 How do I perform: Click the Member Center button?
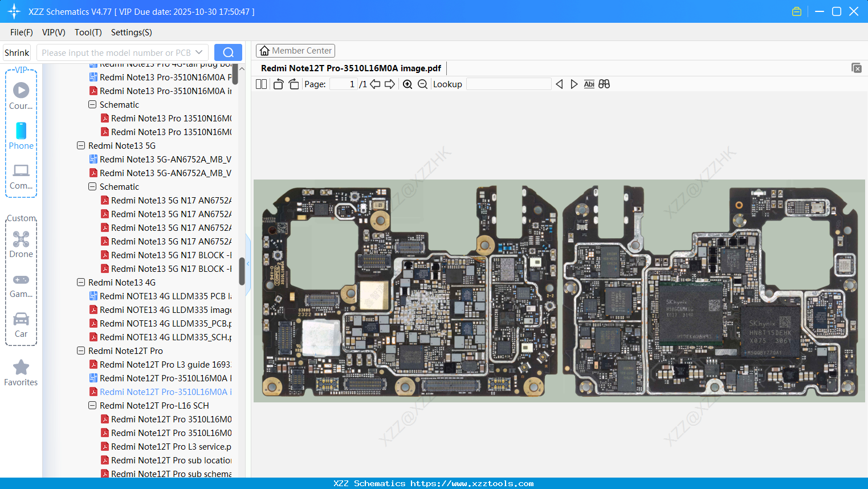click(295, 51)
